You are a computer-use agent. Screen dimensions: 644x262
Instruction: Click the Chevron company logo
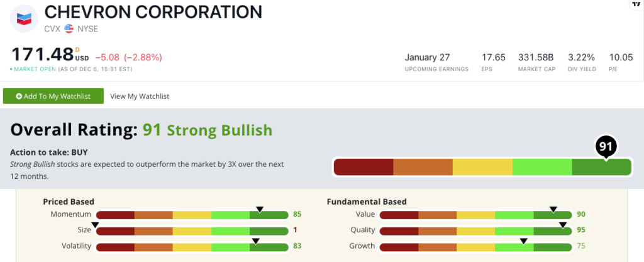coord(24,19)
